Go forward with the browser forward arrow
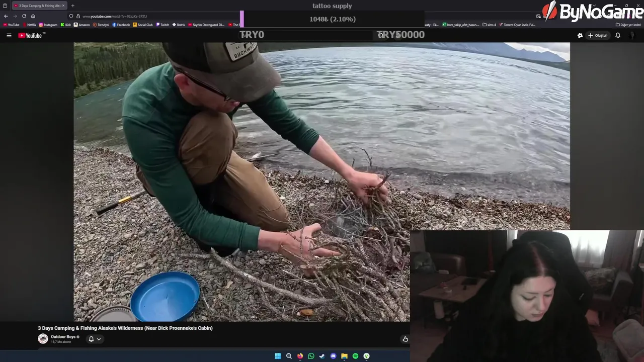The height and width of the screenshot is (362, 644). click(x=15, y=16)
